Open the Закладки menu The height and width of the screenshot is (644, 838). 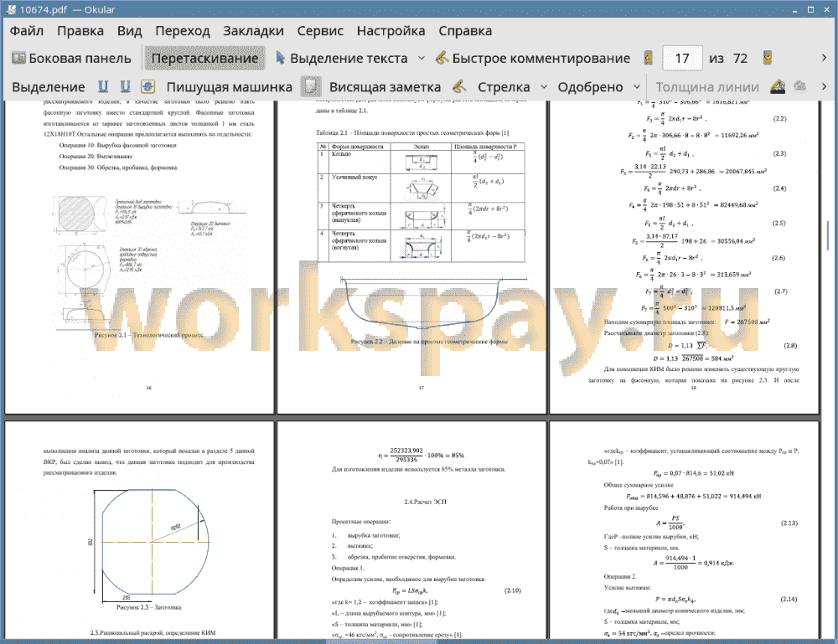tap(253, 31)
